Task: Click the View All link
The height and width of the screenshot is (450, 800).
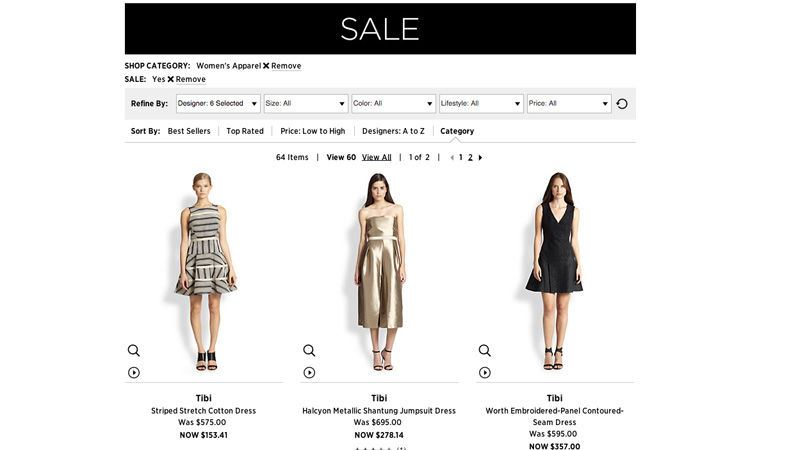Action: [x=377, y=158]
